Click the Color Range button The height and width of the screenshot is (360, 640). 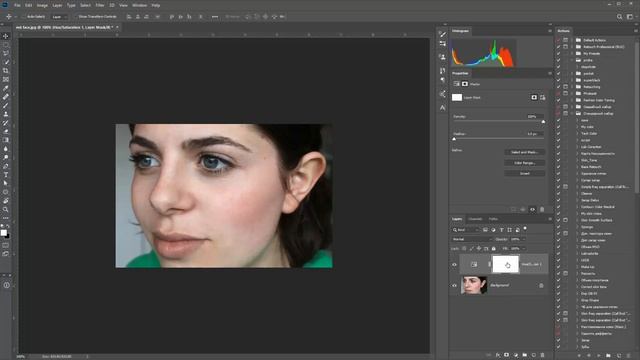(524, 163)
